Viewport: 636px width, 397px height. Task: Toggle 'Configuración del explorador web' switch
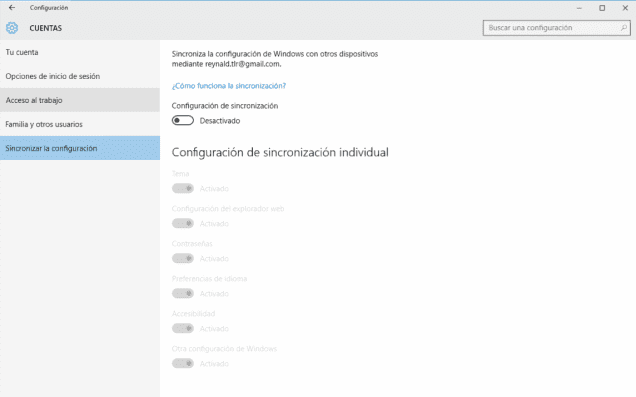pyautogui.click(x=183, y=223)
